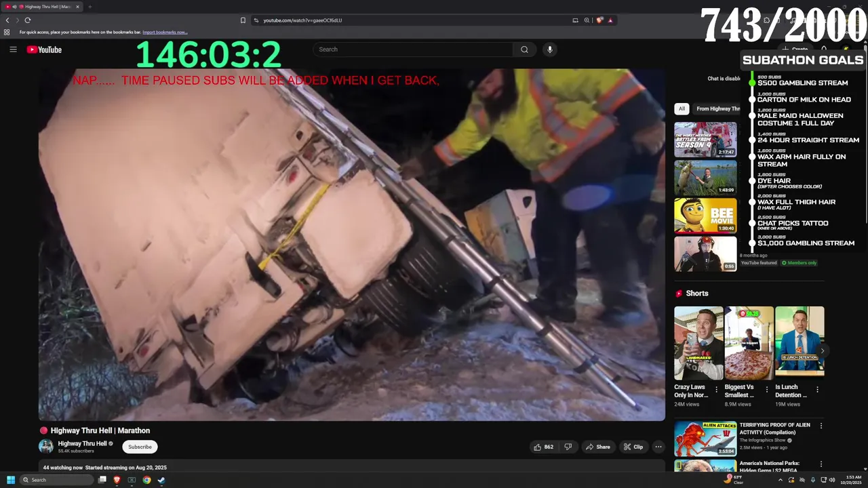Reload the page with the refresh icon
This screenshot has width=868, height=488.
coord(27,20)
